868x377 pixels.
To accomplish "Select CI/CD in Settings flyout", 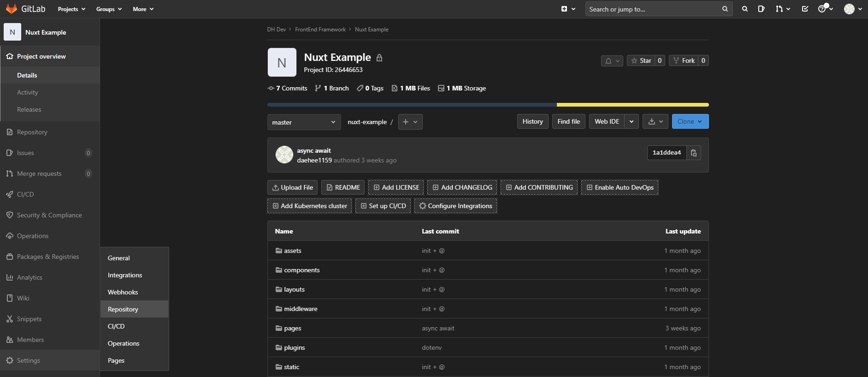I will (134, 326).
